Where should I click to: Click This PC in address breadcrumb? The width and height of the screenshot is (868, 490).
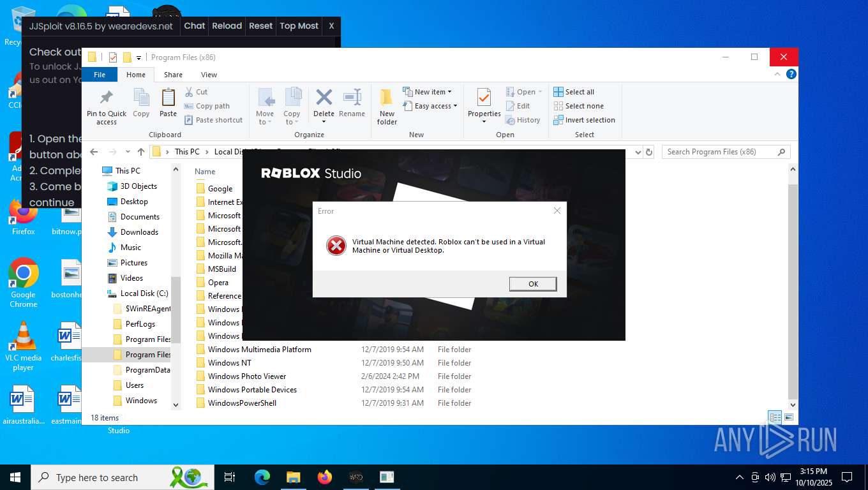[x=187, y=152]
